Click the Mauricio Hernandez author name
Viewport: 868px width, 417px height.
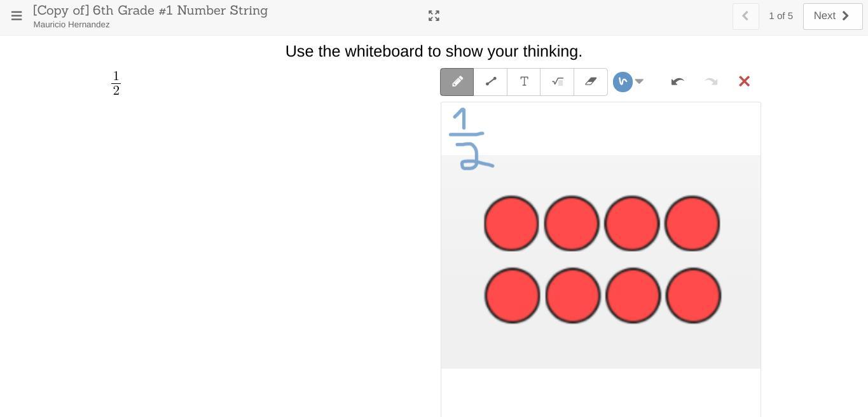(x=71, y=25)
